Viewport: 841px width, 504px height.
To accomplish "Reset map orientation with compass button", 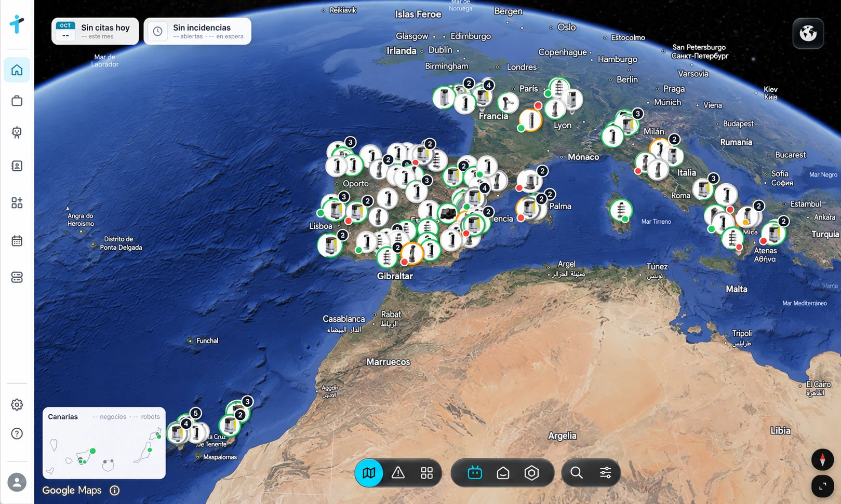I will tap(822, 460).
